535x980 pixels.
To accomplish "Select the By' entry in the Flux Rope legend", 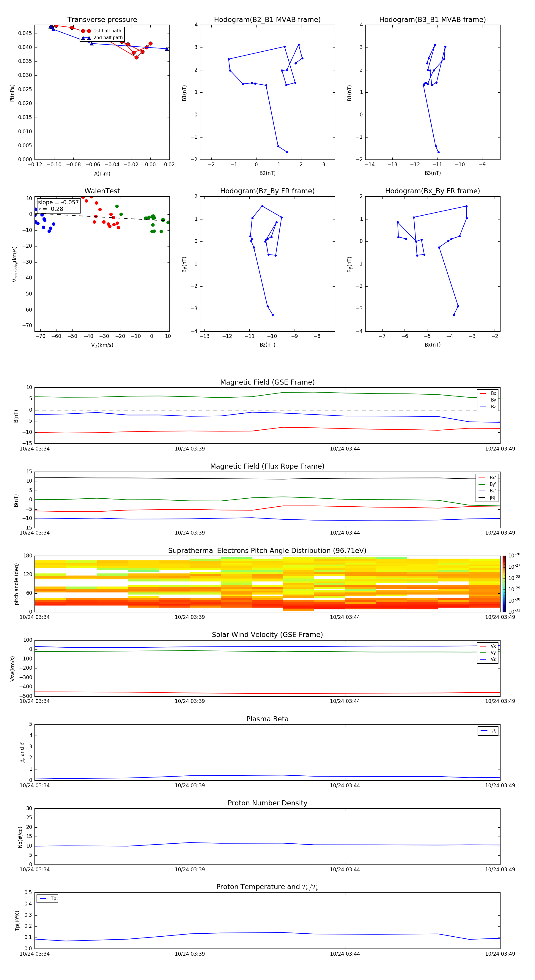I will pyautogui.click(x=487, y=484).
